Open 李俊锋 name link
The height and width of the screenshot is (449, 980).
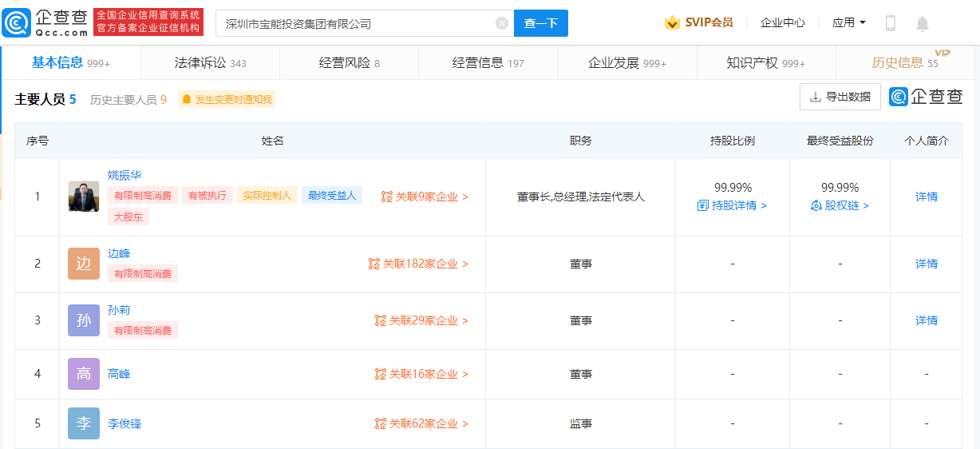(x=124, y=423)
